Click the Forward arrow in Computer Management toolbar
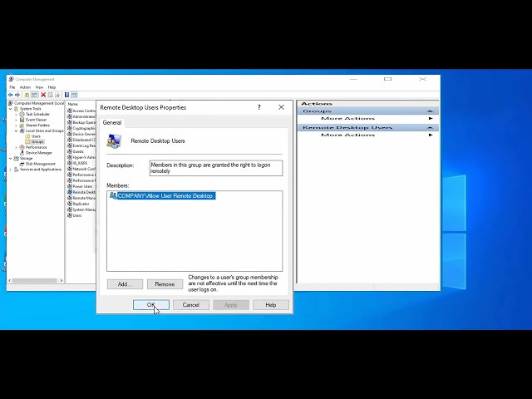 click(x=17, y=95)
